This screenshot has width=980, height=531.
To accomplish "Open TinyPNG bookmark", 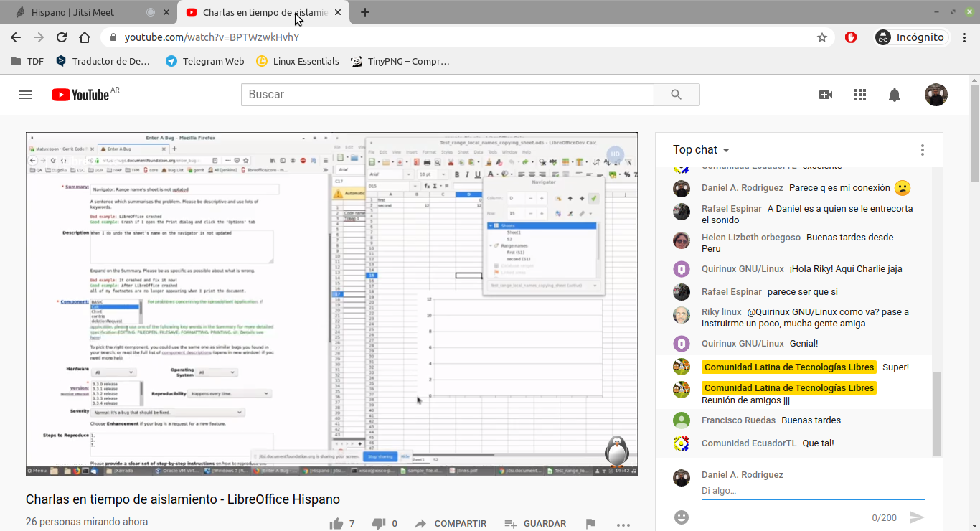I will coord(400,61).
